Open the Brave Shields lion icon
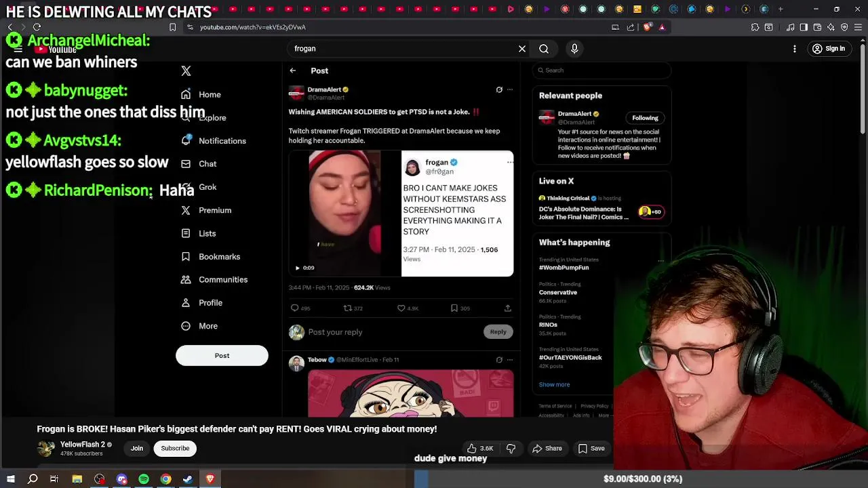 647,27
